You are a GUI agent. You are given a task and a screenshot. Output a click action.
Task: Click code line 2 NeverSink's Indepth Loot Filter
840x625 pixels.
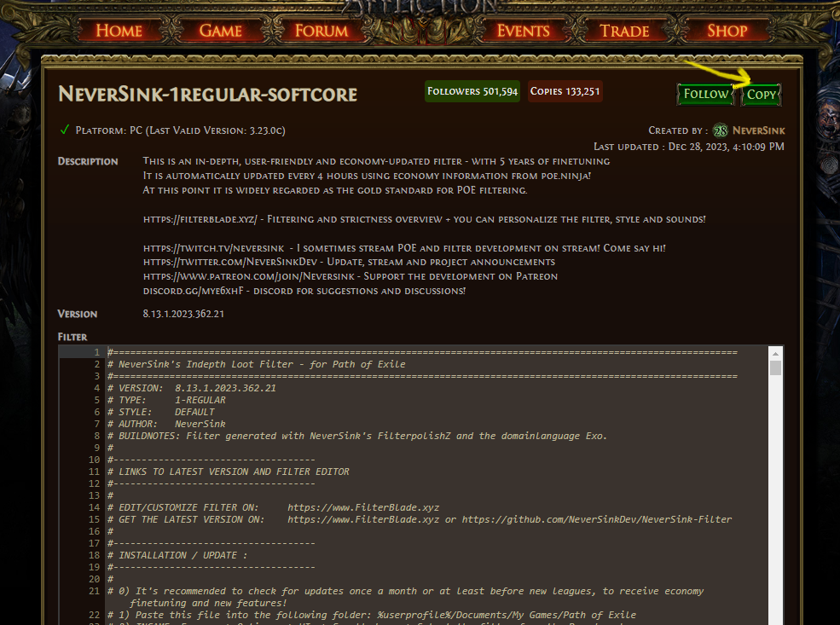click(257, 364)
